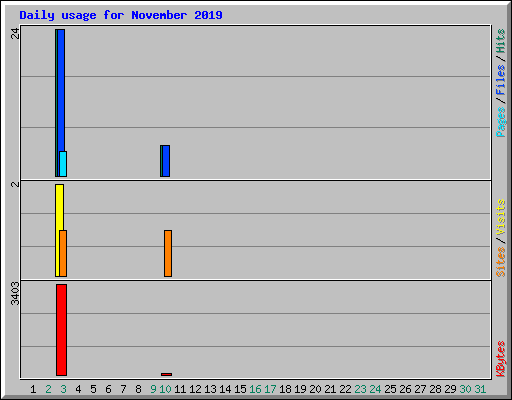Click day label '15' on the x-axis

240,389
